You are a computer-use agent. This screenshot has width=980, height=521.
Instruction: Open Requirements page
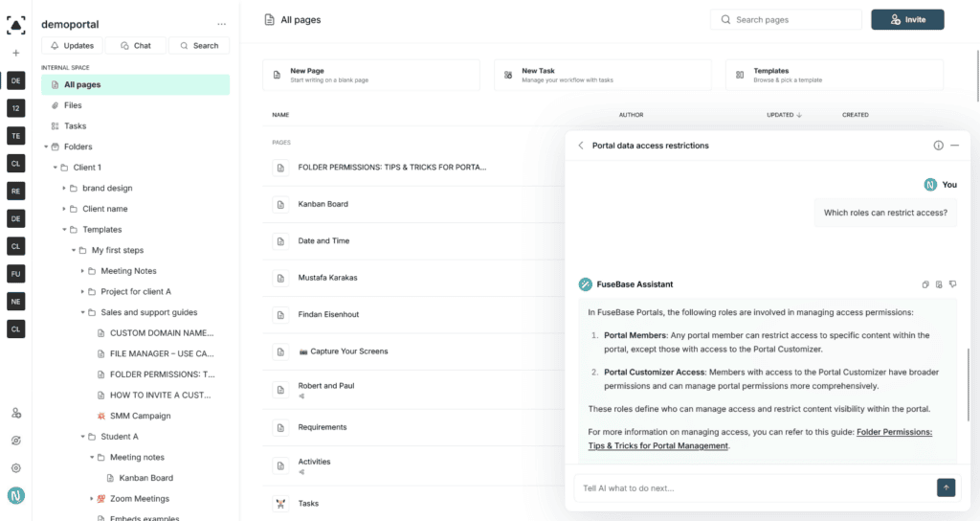(x=322, y=427)
